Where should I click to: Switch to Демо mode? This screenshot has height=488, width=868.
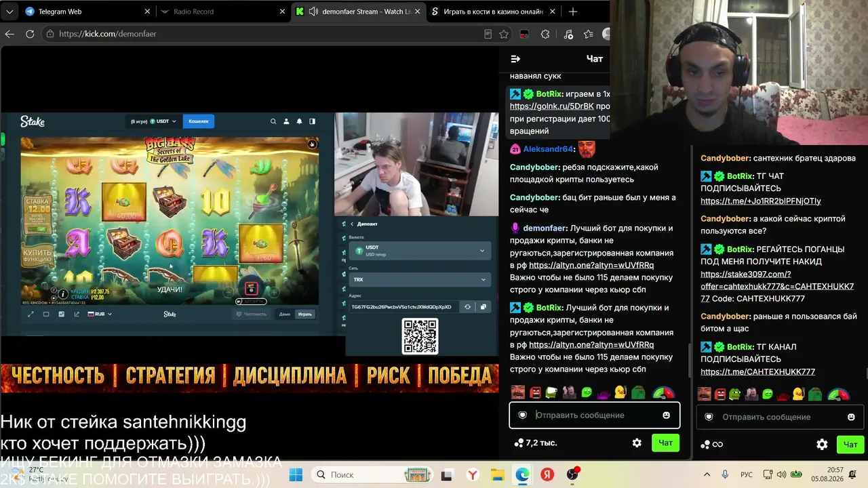(x=285, y=314)
